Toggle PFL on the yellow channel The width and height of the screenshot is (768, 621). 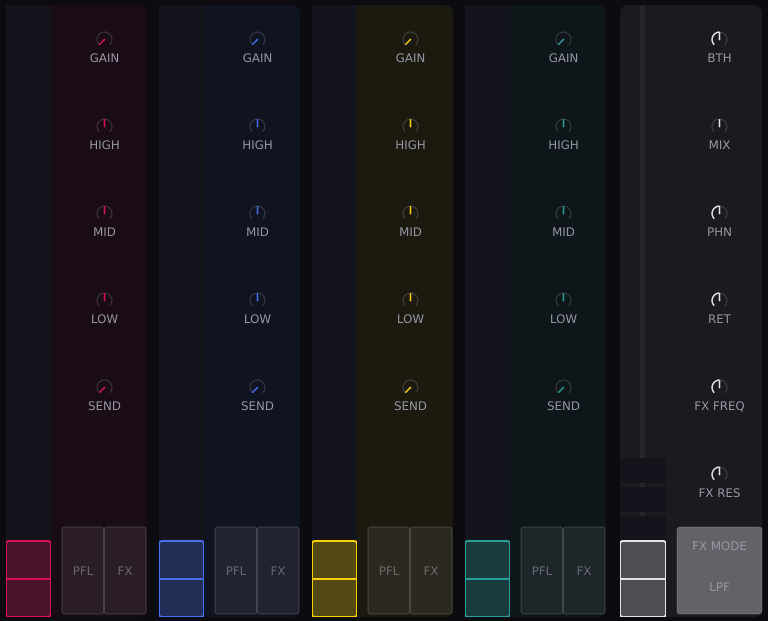389,571
